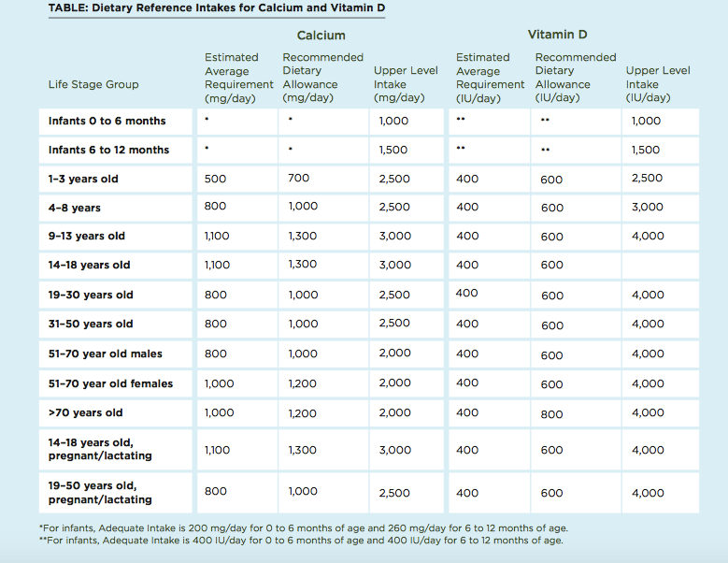This screenshot has width=728, height=563.
Task: Click vitamin D upper level 2,500 for 1–3 years
Action: 647,178
